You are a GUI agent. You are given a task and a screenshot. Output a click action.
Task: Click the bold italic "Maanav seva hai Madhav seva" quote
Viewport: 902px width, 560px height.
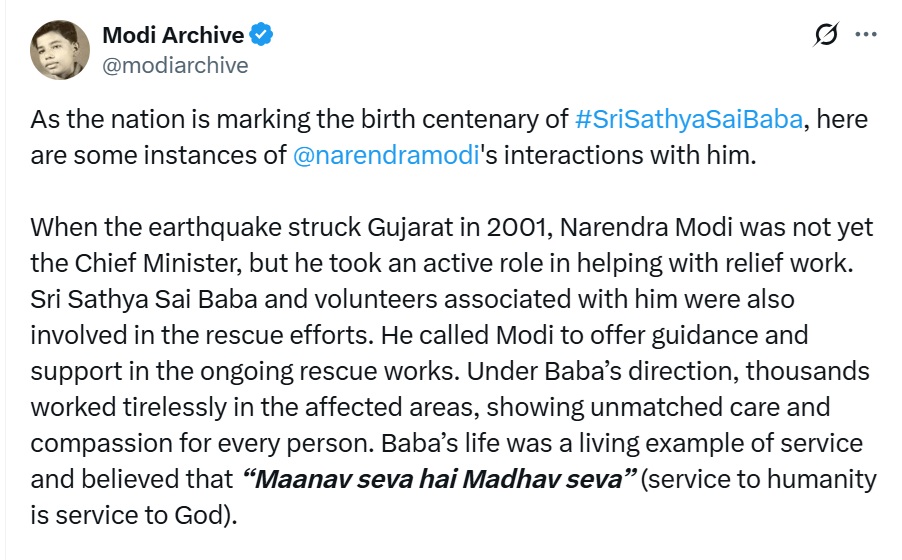440,479
